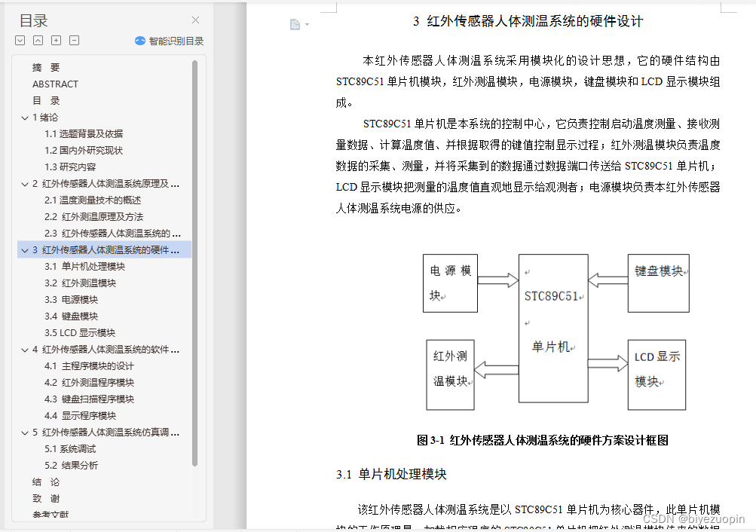Open the ABSTRACT section
This screenshot has height=532, width=756.
point(57,84)
